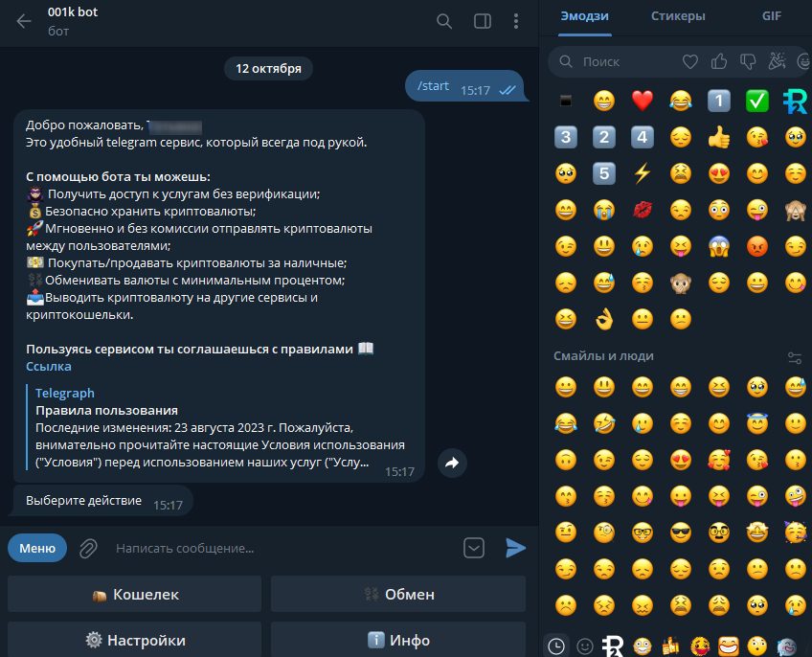Click the Обмен keyboard button
The width and height of the screenshot is (812, 657).
[398, 595]
